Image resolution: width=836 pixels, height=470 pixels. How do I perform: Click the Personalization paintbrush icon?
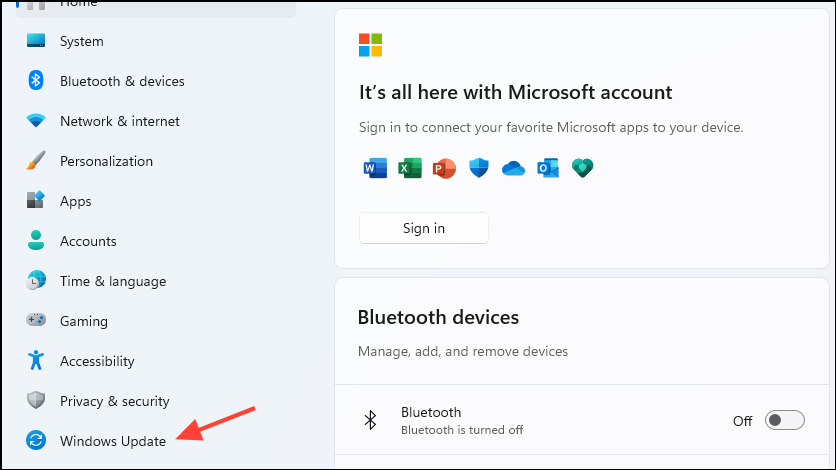pos(36,160)
